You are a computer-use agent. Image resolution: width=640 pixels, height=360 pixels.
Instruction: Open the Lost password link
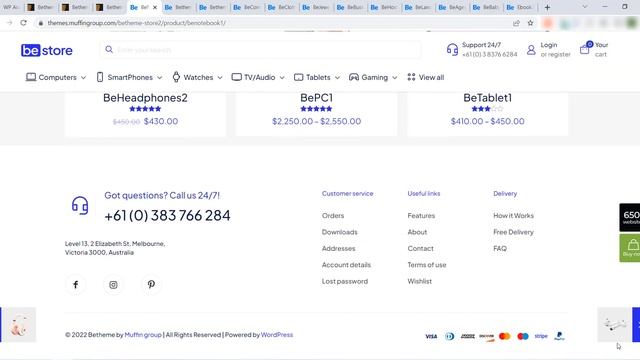(344, 281)
